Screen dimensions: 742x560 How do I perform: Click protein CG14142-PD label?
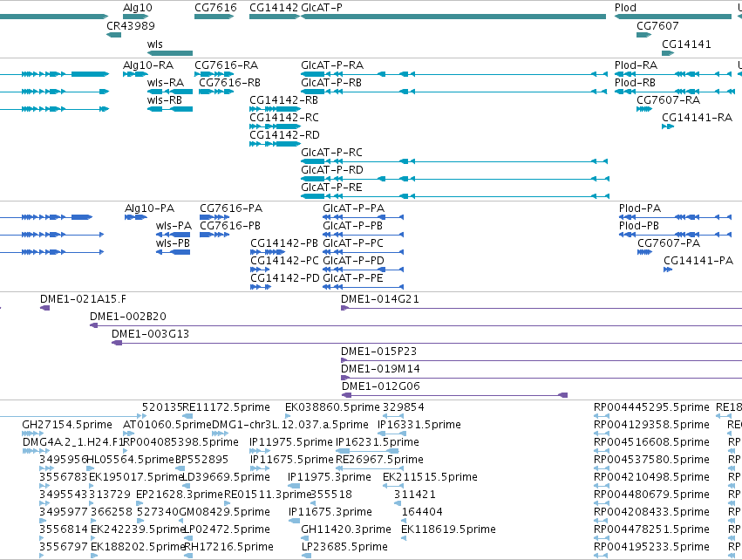[x=285, y=278]
